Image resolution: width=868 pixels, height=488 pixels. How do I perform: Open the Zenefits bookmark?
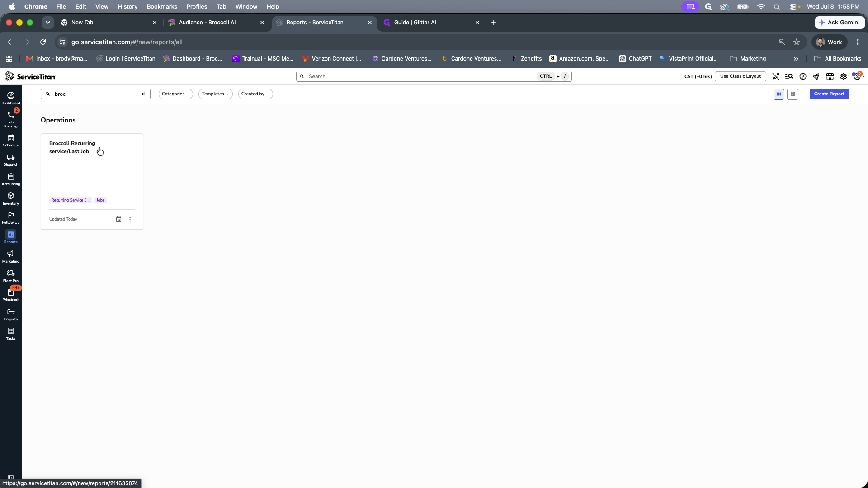[526, 59]
